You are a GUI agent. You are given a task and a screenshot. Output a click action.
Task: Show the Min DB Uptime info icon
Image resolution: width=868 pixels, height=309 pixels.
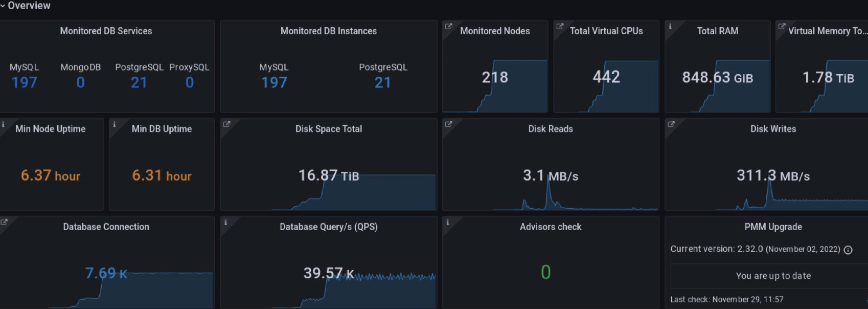pyautogui.click(x=115, y=124)
